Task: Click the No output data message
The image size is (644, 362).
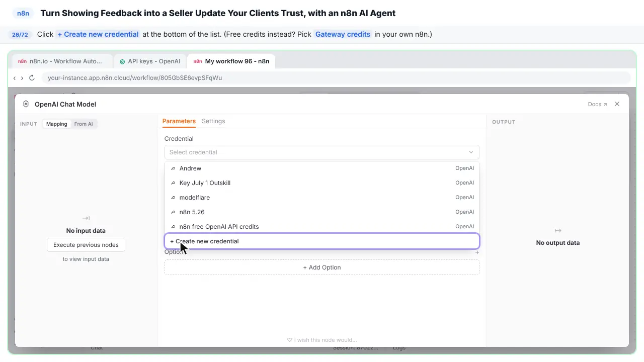Action: pos(558,243)
